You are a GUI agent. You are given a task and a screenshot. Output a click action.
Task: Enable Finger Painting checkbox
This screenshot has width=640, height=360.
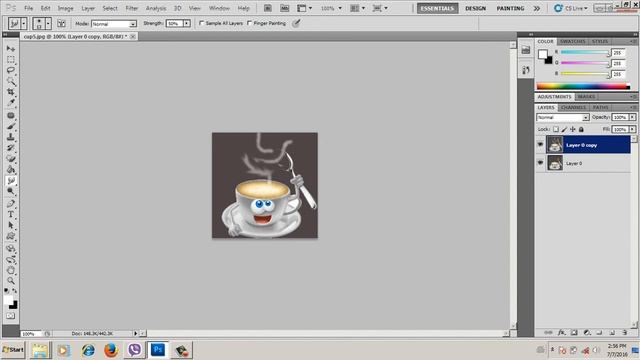[x=249, y=23]
